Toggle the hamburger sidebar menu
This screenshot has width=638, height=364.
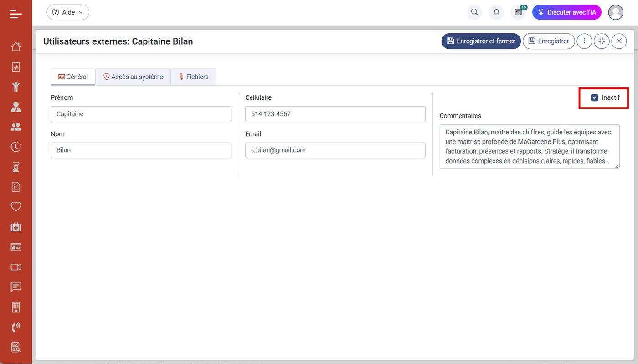(16, 14)
